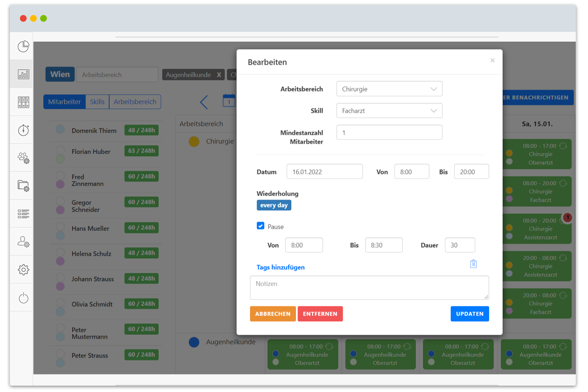Click the shift Bis field 20:00
The image size is (588, 392).
tap(471, 171)
